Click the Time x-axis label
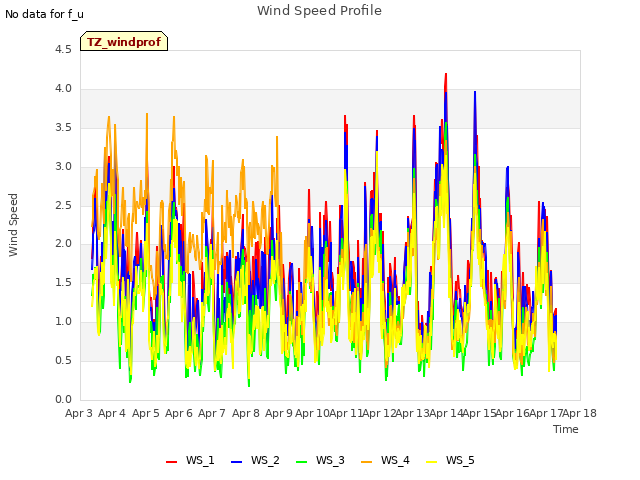The height and width of the screenshot is (480, 640). pos(566,429)
